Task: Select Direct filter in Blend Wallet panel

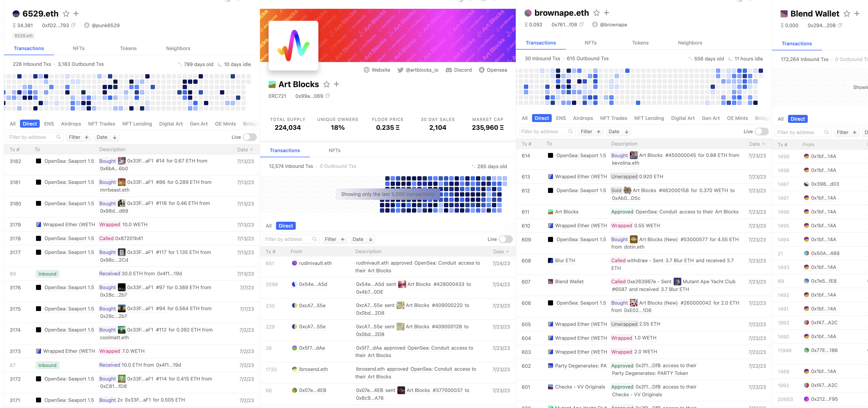Action: (798, 119)
